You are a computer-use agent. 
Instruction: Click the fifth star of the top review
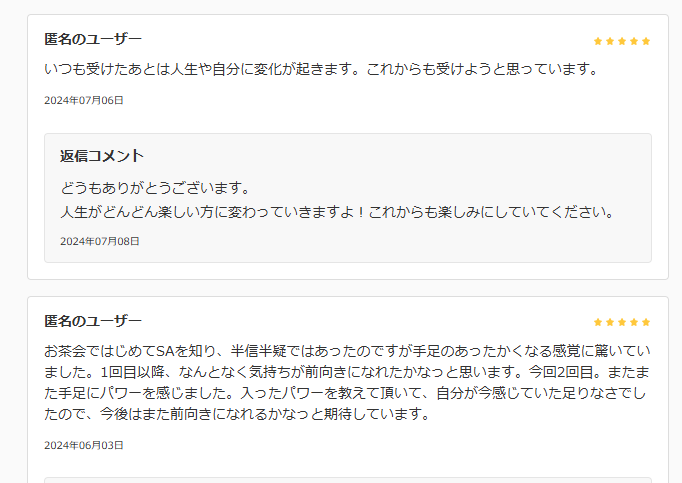[x=646, y=41]
